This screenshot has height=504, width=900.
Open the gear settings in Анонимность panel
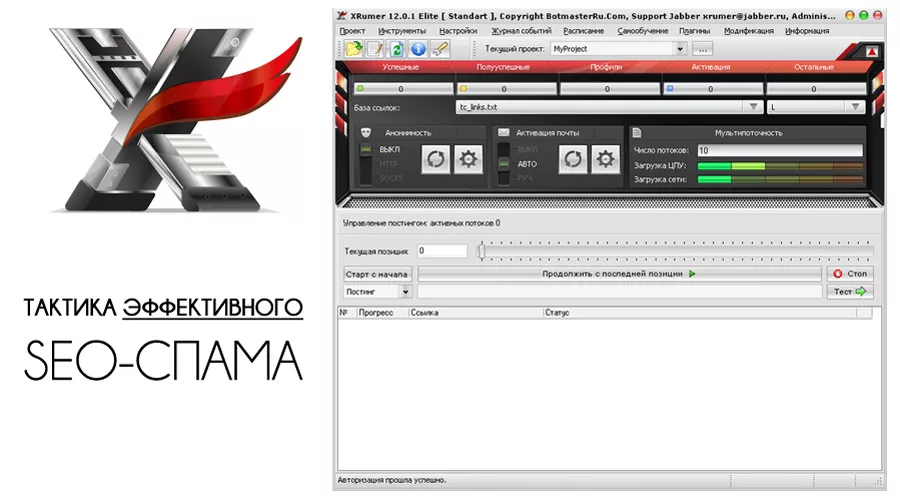pos(468,159)
